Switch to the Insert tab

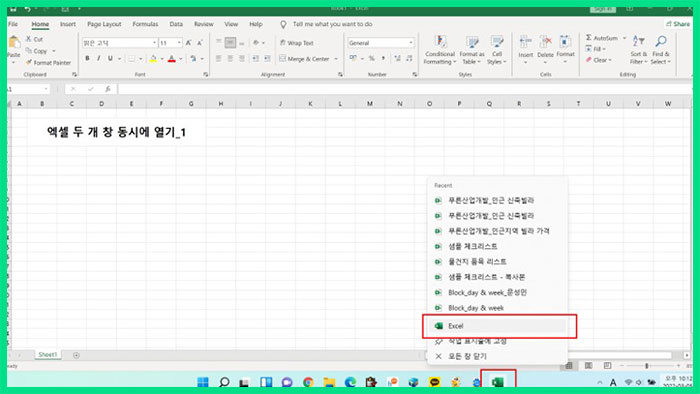pyautogui.click(x=68, y=24)
